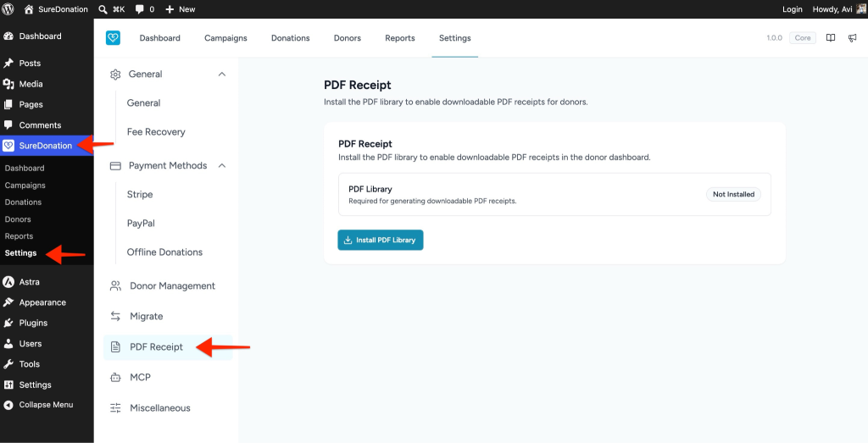Open PayPal payment settings

tap(142, 224)
